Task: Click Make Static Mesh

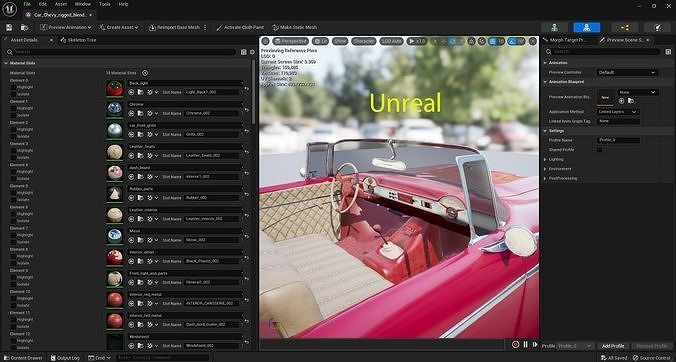Action: [294, 27]
